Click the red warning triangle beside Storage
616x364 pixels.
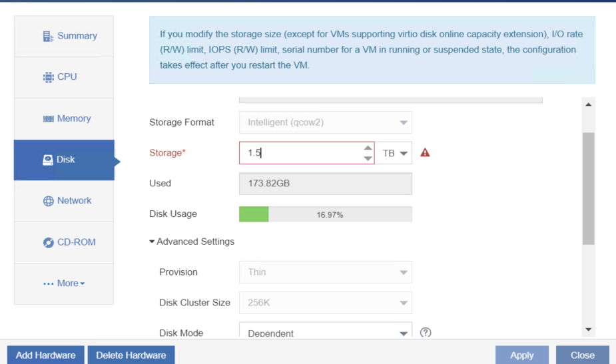(x=425, y=152)
